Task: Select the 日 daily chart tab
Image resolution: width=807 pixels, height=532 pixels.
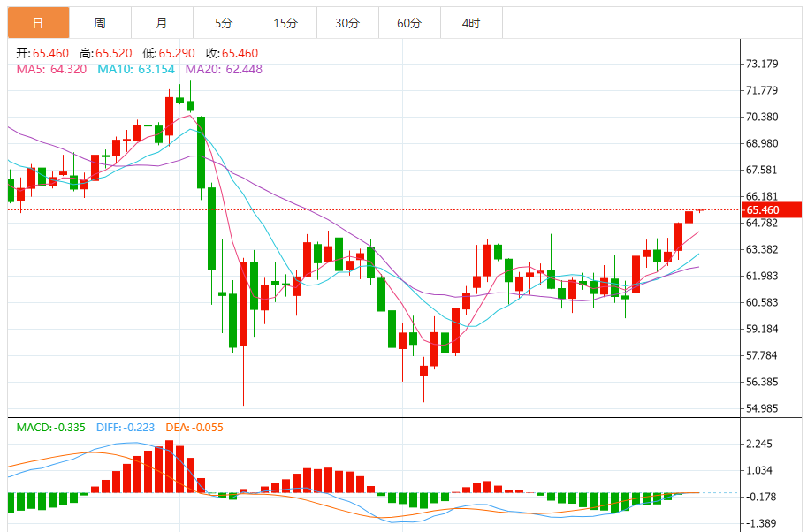Action: [39, 23]
